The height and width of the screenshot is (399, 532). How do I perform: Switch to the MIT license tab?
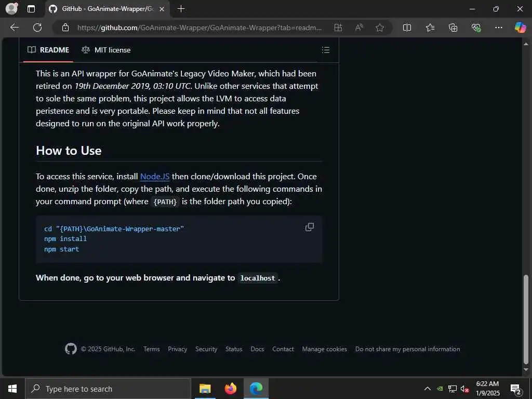106,50
